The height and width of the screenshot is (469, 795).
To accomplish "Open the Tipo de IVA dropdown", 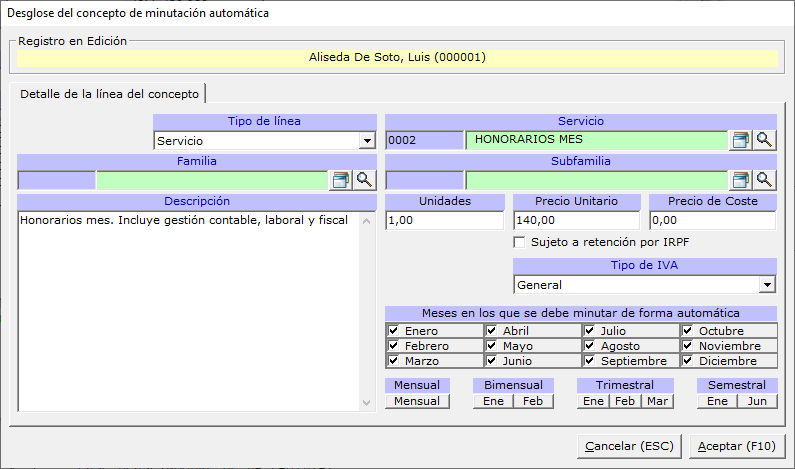I will pyautogui.click(x=767, y=285).
